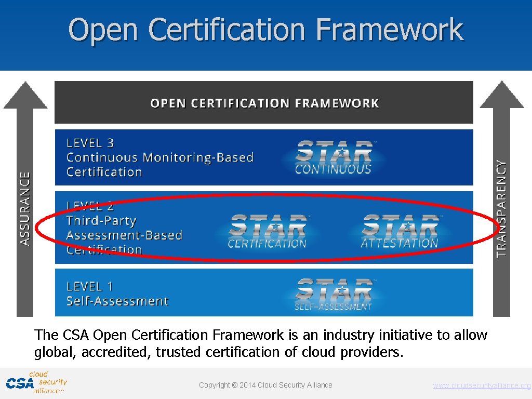Image resolution: width=532 pixels, height=399 pixels.
Task: Select the description text about CSA framework
Action: (x=260, y=343)
